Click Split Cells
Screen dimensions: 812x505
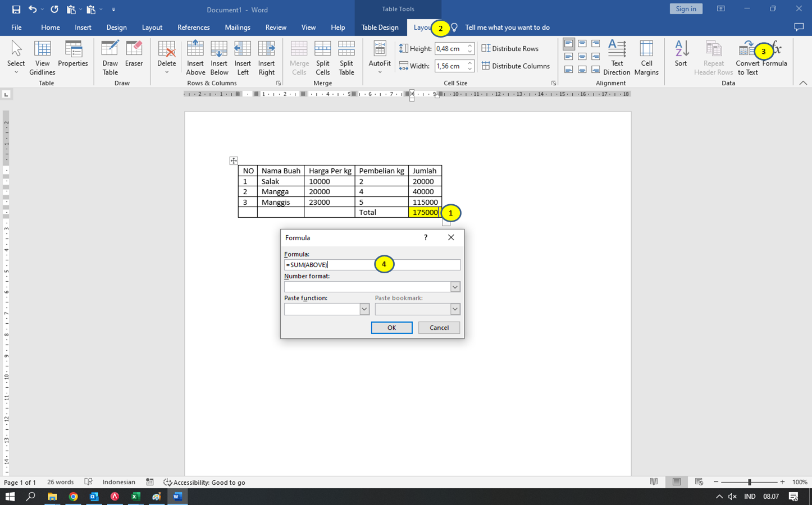pyautogui.click(x=323, y=58)
